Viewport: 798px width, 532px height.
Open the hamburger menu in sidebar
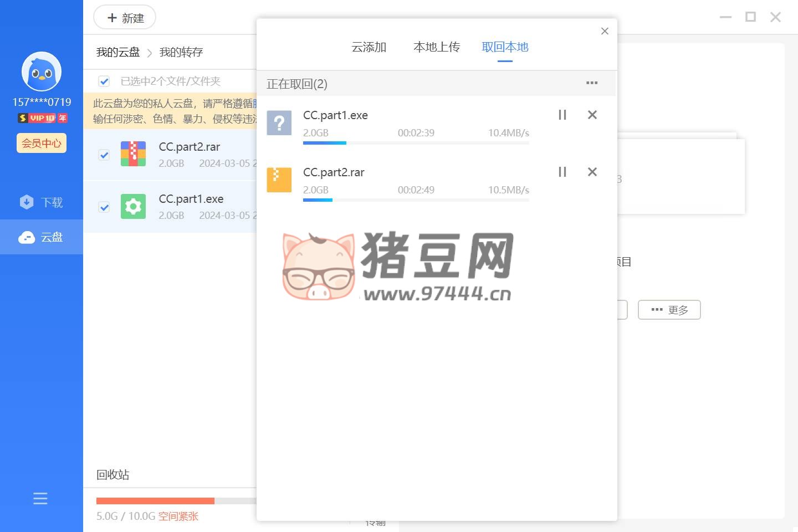pos(40,498)
